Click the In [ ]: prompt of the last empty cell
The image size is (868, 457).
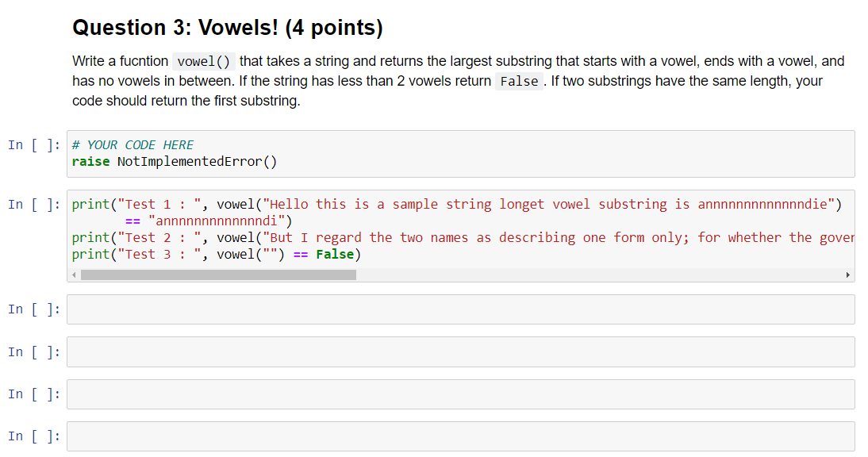pos(32,436)
